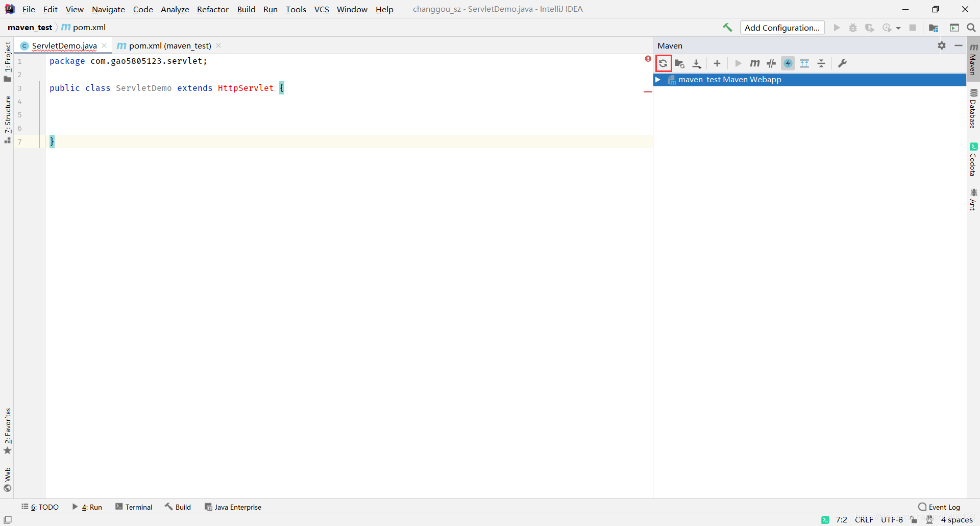Click the red error indicator in editor
Screen dimensions: 980x526
648,59
